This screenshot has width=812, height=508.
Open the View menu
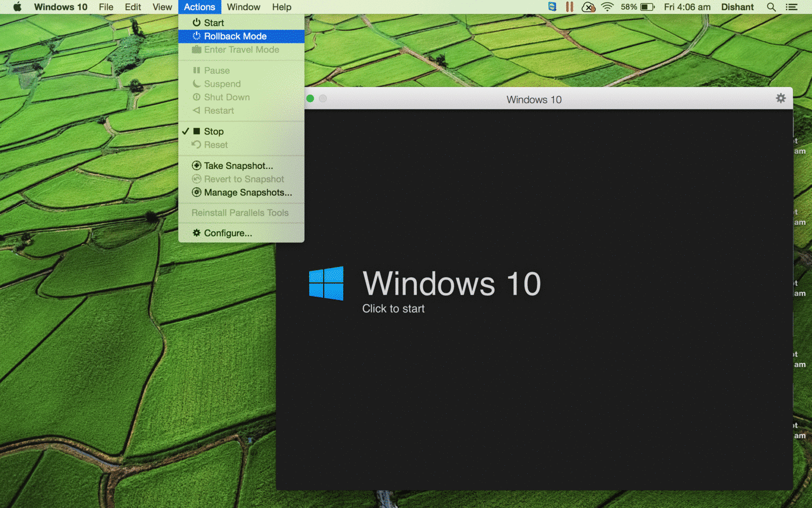pyautogui.click(x=162, y=7)
